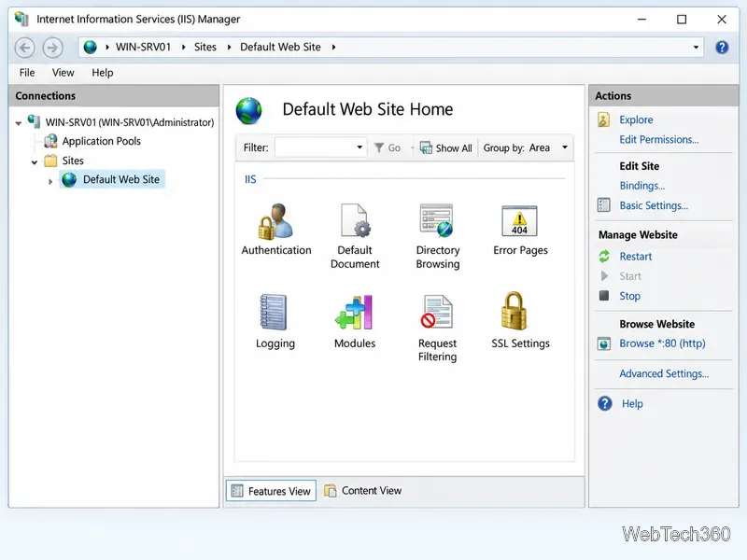
Task: Click the Basic Settings icon
Action: click(x=603, y=205)
